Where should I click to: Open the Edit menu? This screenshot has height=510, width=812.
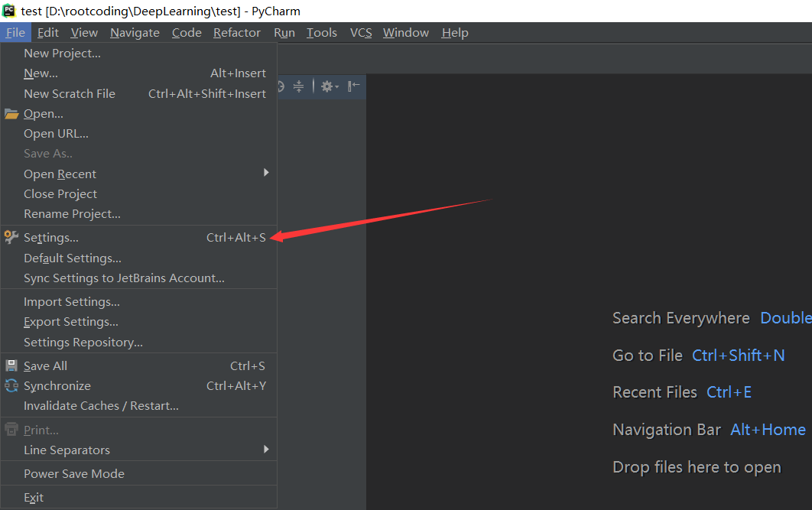pyautogui.click(x=47, y=33)
